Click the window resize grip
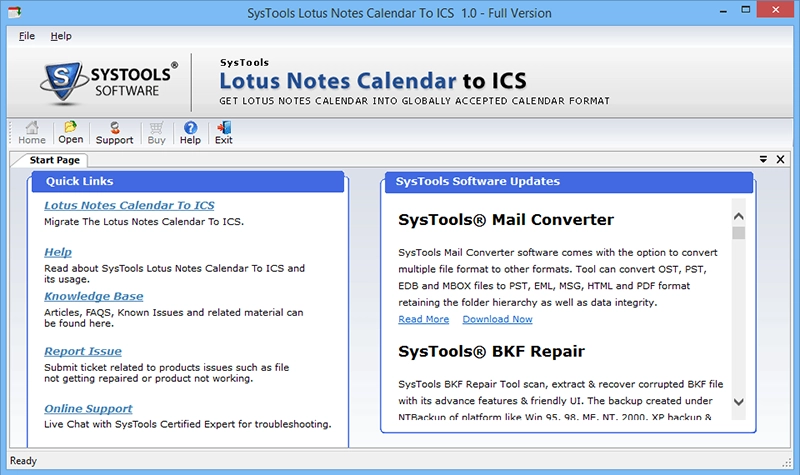This screenshot has height=475, width=800. (x=786, y=462)
